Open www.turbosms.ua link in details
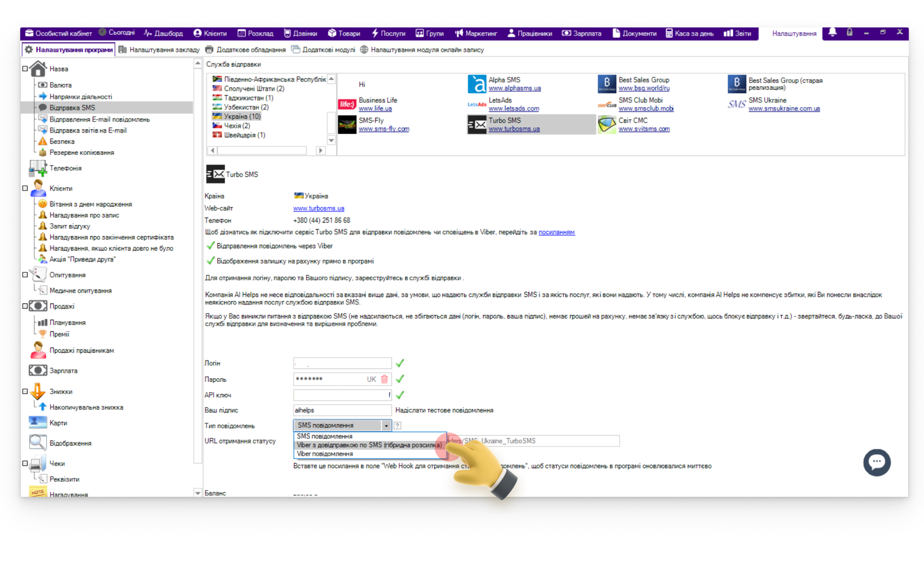The width and height of the screenshot is (924, 577). 319,208
